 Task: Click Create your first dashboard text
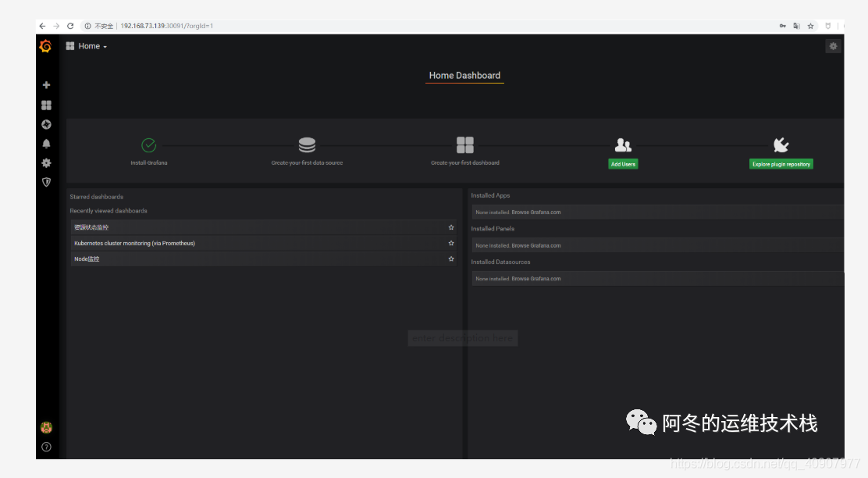465,162
